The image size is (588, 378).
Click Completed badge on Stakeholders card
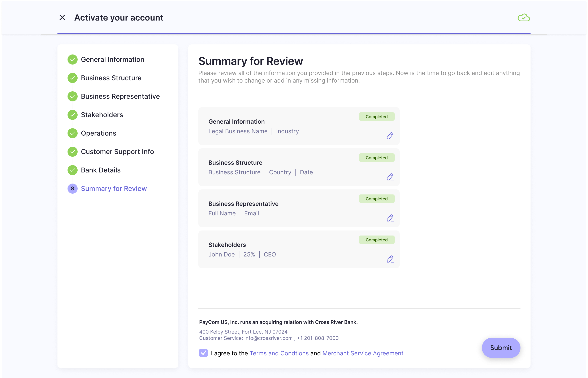(377, 240)
